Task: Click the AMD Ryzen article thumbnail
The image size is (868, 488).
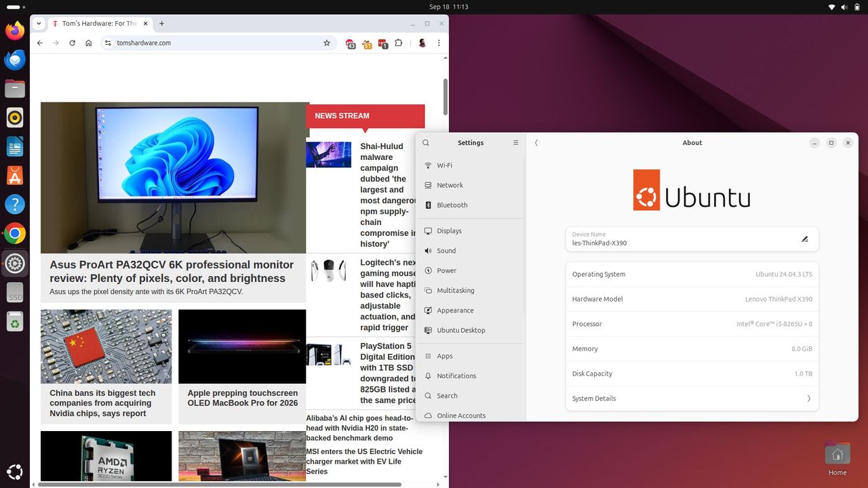Action: (106, 456)
